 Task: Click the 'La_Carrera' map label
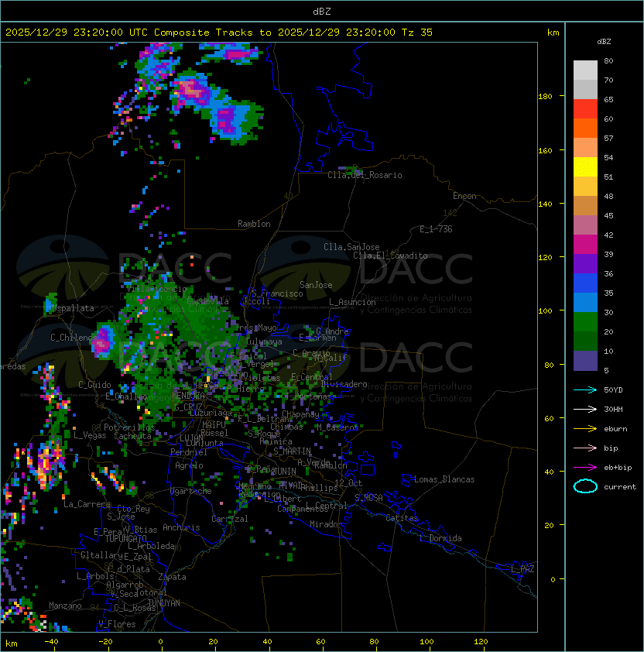point(87,504)
